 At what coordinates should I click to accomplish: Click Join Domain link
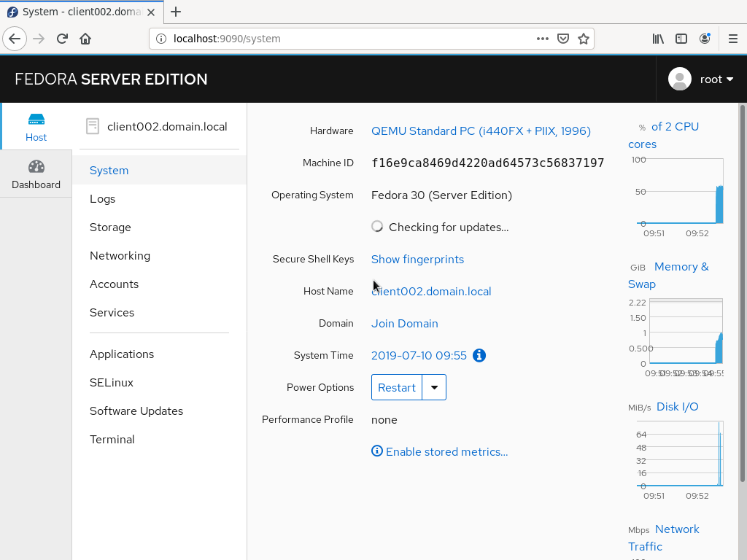pos(404,323)
